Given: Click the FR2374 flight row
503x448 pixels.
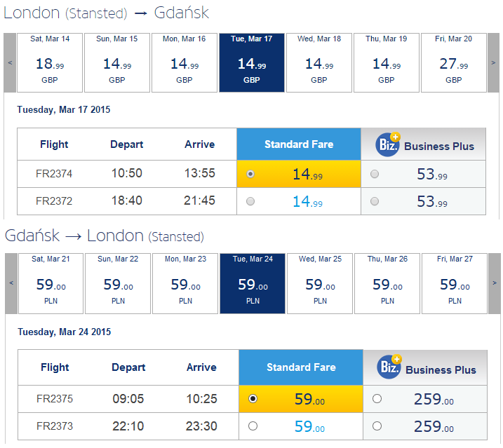Looking at the screenshot, I should 251,174.
